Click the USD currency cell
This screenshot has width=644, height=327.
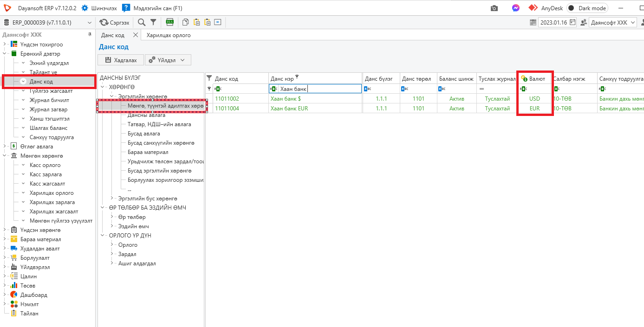(x=534, y=99)
